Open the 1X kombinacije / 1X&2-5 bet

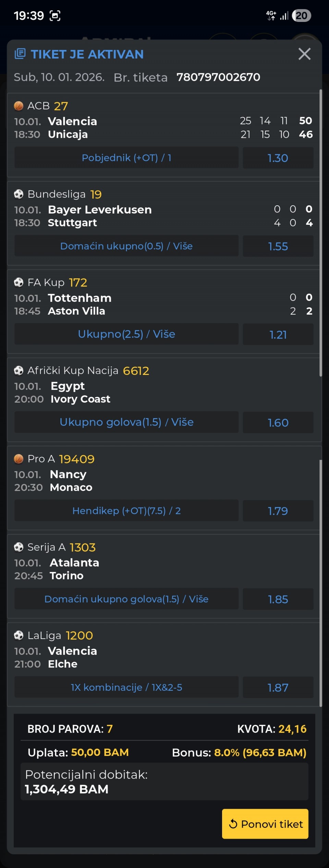point(126,687)
